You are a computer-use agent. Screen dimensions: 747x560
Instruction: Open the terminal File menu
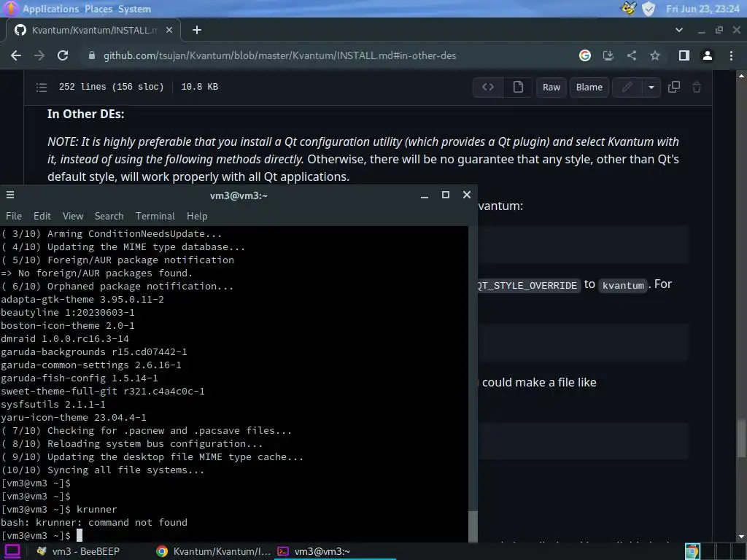[x=14, y=216]
